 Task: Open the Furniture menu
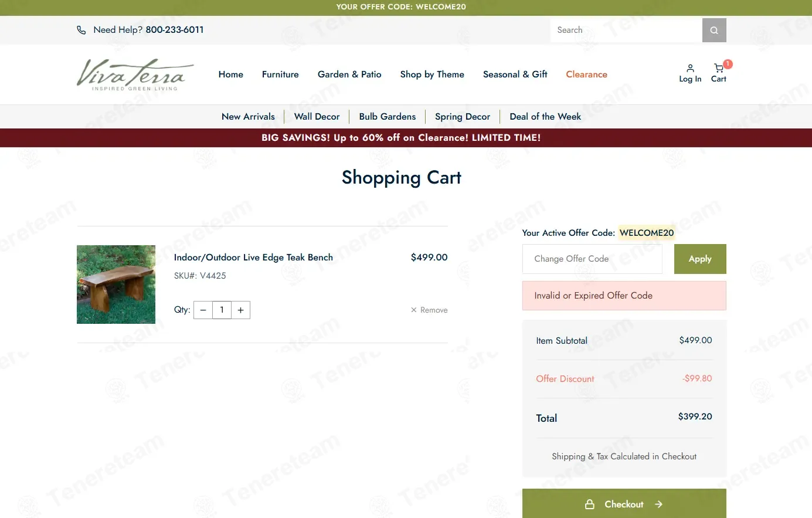[280, 75]
